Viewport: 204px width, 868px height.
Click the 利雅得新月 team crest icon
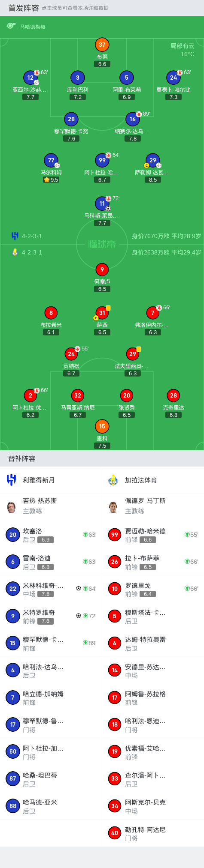[x=12, y=480]
